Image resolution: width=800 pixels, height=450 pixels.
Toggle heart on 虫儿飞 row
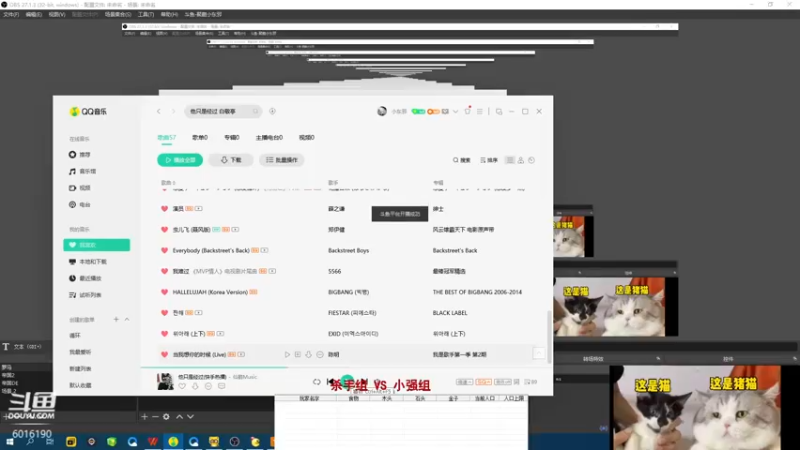coord(164,230)
